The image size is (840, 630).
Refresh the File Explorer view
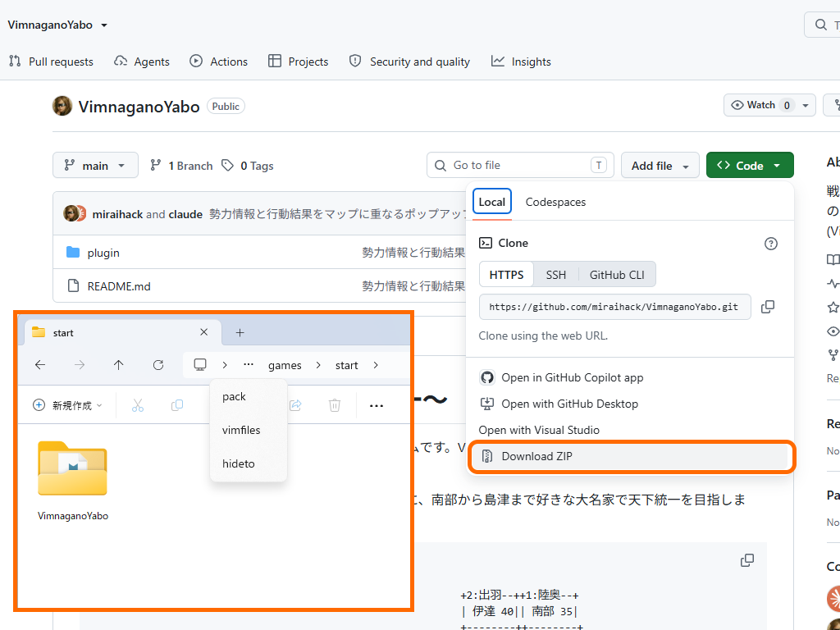coord(158,365)
